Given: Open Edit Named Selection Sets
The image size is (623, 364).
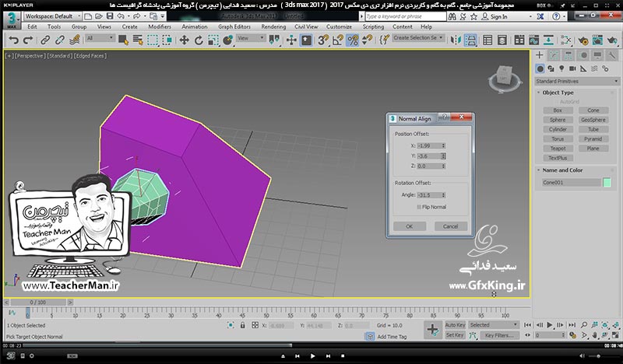Looking at the screenshot, I should pyautogui.click(x=384, y=40).
